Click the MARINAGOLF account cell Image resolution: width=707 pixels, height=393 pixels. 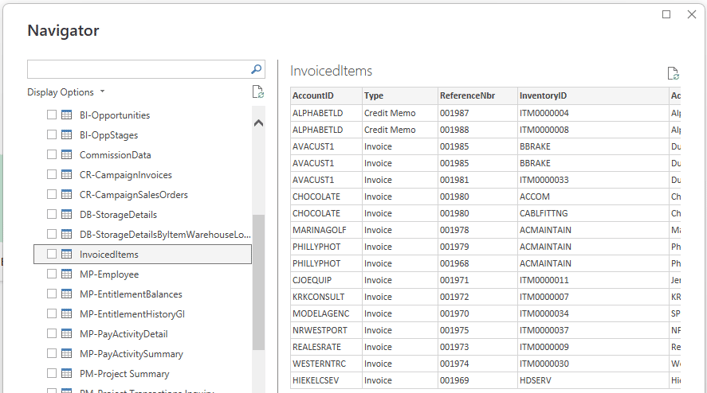(326, 230)
